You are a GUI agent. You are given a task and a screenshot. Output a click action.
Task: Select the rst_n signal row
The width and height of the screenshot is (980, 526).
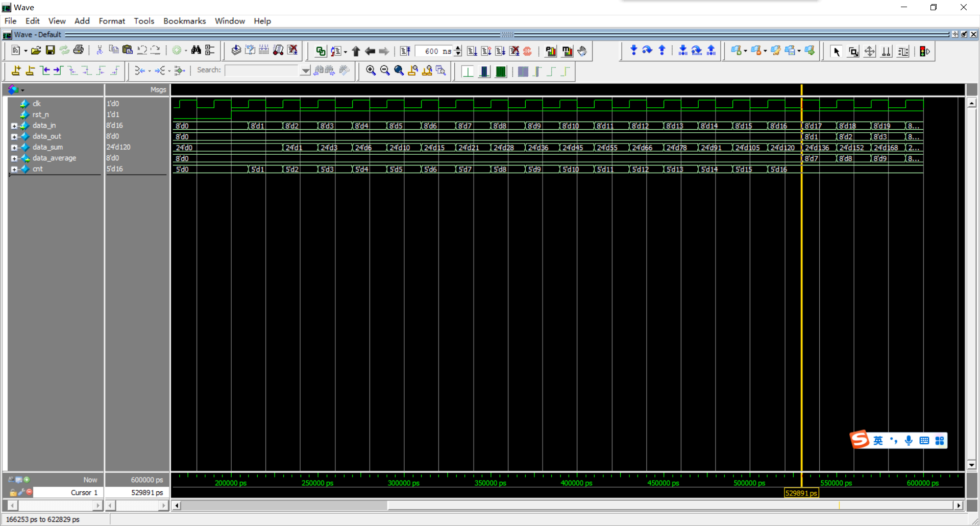point(40,114)
